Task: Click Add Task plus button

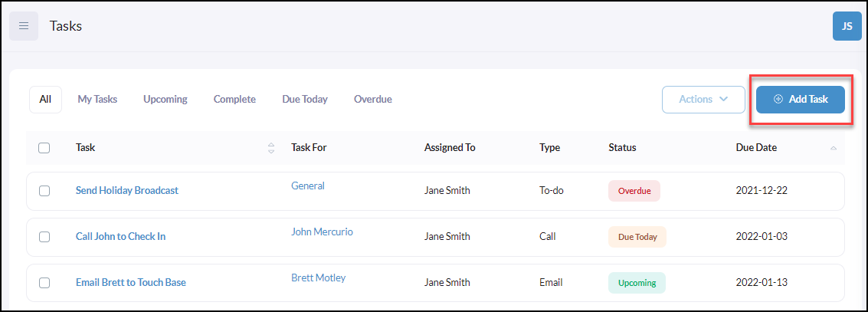Action: click(x=801, y=100)
